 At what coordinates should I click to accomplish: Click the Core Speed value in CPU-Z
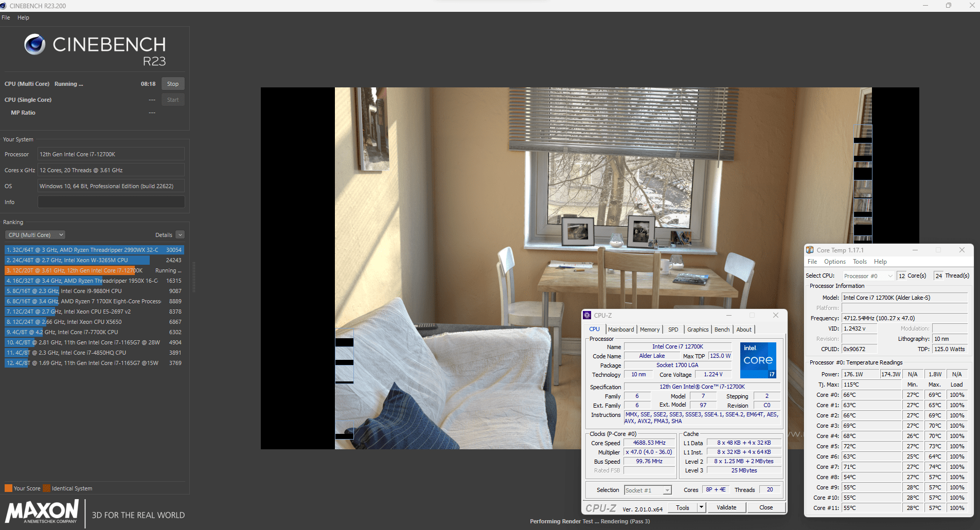point(649,443)
